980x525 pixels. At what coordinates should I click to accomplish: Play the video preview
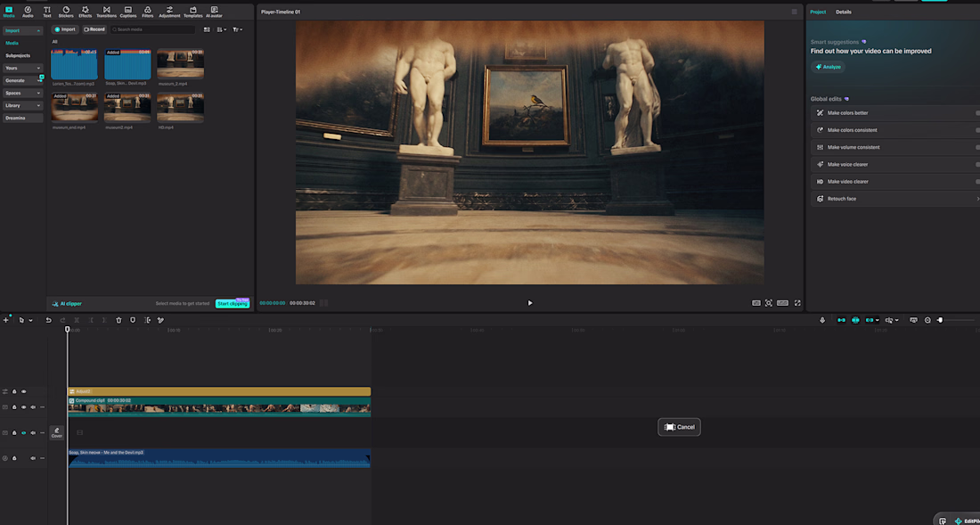click(x=530, y=303)
